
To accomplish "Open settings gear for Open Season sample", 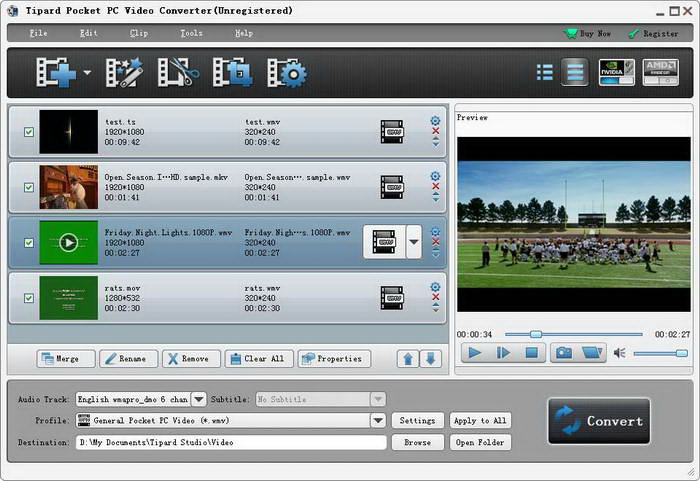I will (435, 176).
